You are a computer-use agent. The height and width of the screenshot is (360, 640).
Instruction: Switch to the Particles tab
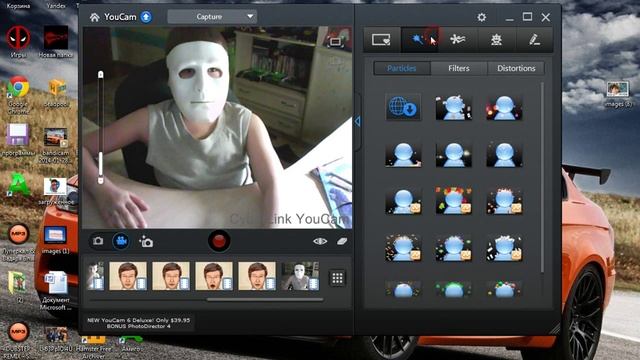[402, 68]
